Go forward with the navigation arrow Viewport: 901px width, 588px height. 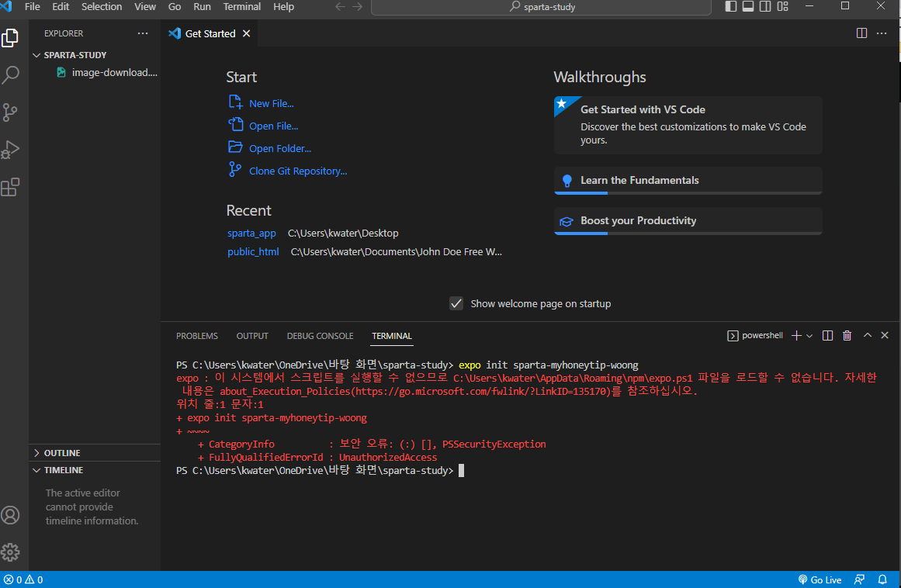pyautogui.click(x=358, y=6)
